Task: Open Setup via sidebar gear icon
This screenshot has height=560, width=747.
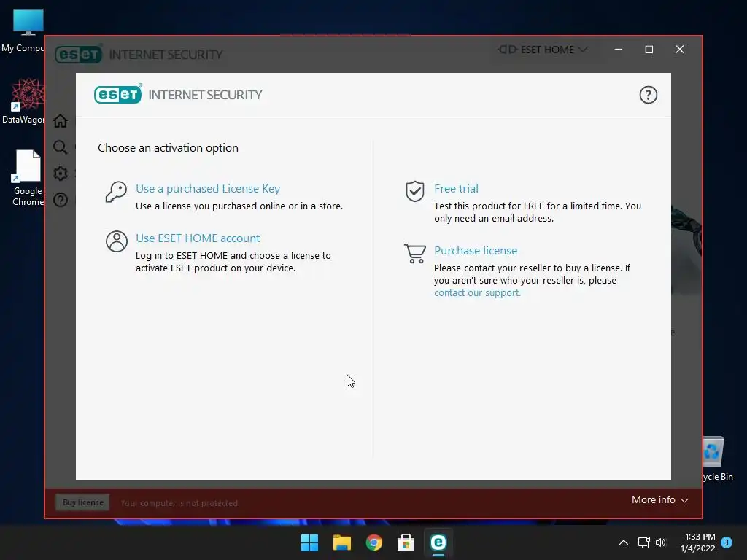Action: 60,174
